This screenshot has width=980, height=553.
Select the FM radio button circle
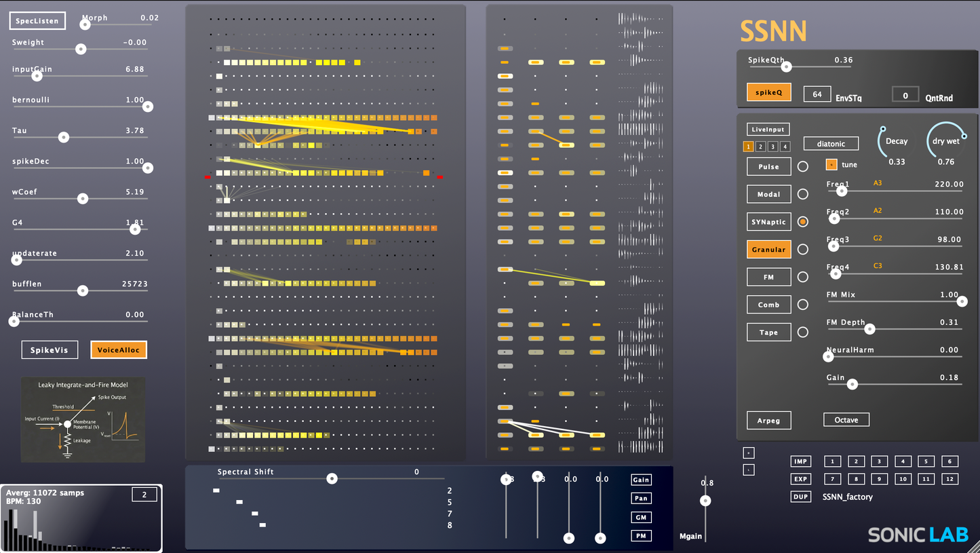point(803,277)
